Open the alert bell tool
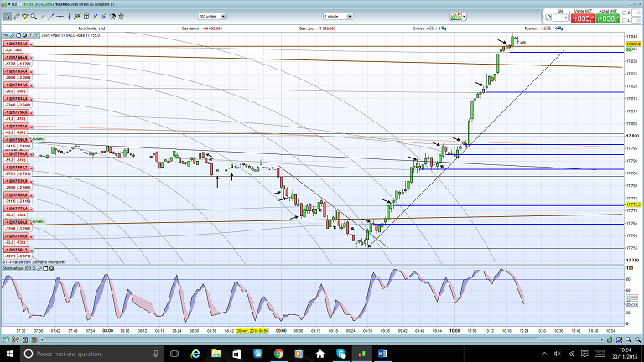 coord(25,17)
